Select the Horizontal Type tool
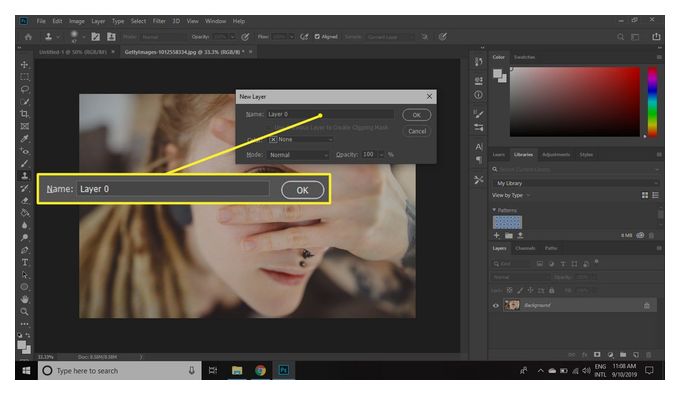 [25, 262]
